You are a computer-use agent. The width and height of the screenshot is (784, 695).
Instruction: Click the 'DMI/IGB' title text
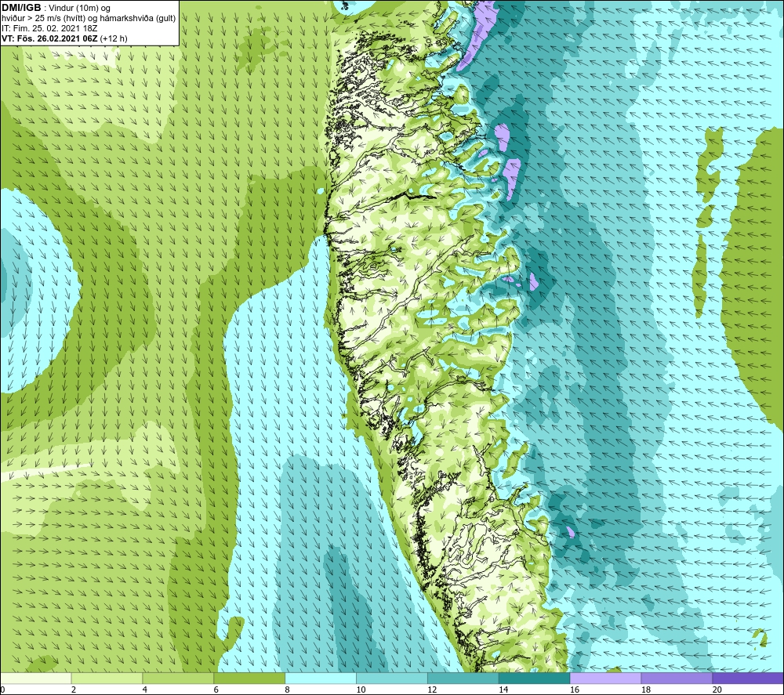[x=21, y=8]
